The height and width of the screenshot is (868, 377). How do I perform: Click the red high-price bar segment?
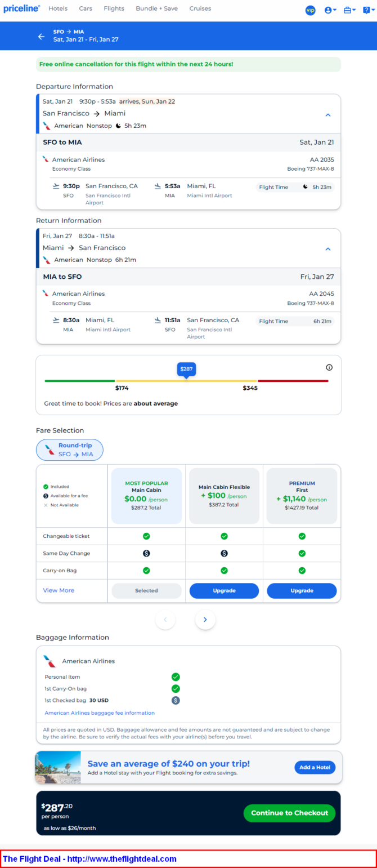tap(293, 381)
